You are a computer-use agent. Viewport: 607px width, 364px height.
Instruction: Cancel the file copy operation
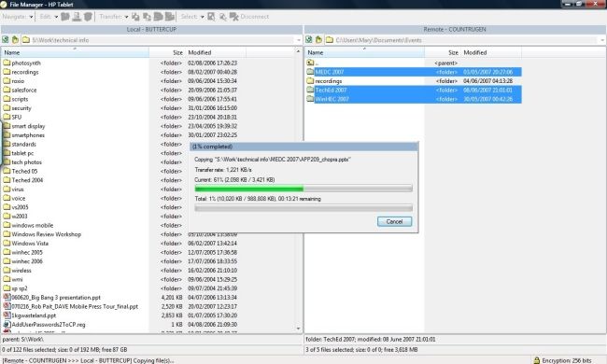click(x=394, y=221)
